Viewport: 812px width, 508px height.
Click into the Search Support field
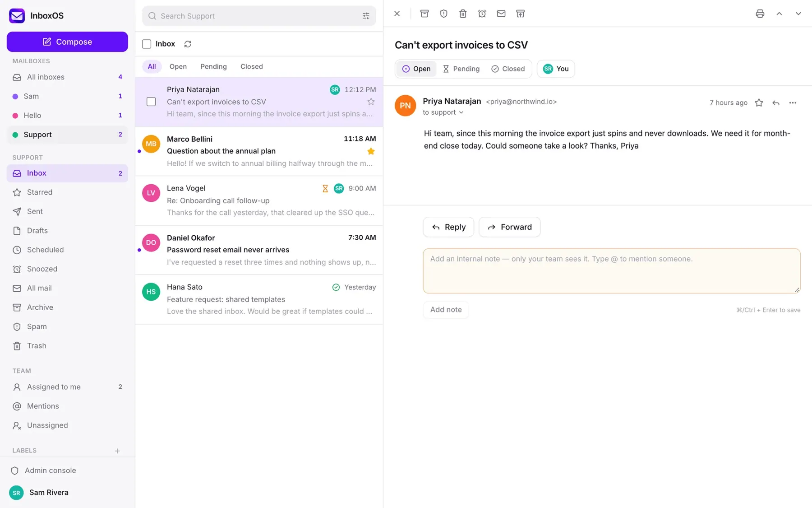(258, 16)
